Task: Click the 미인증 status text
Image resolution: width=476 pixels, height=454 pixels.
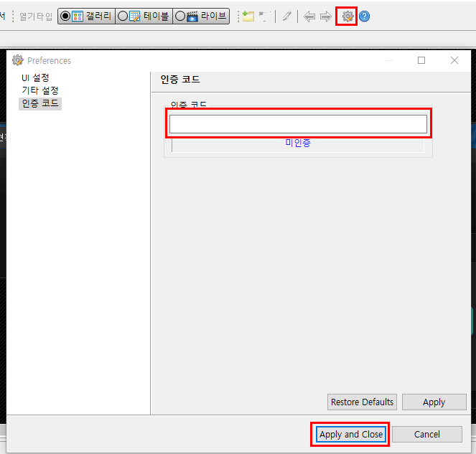Action: [x=298, y=143]
